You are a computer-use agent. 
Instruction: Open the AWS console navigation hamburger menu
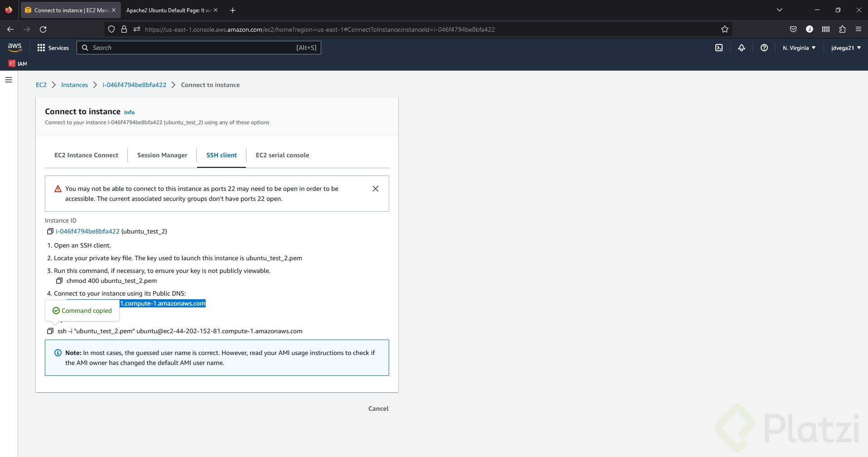pos(9,80)
